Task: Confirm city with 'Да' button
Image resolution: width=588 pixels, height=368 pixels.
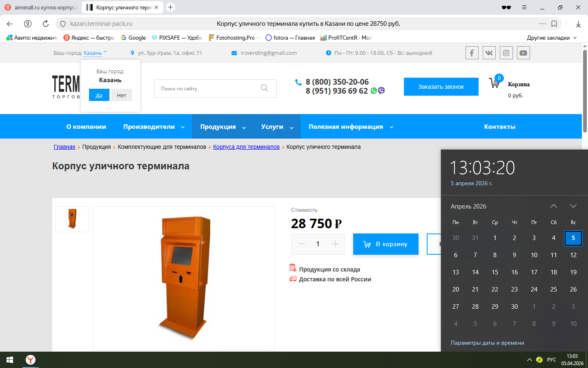Action: [99, 95]
